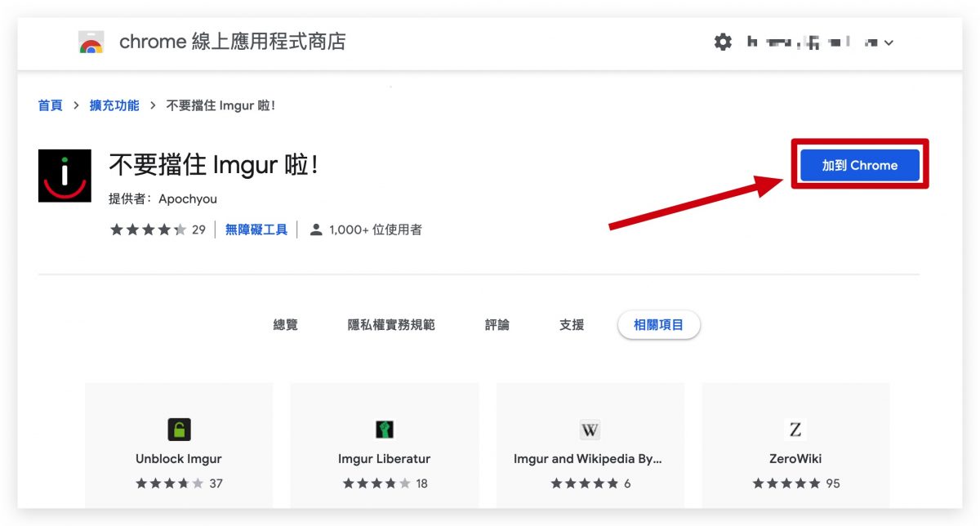Select the 相關項目 tab
The width and height of the screenshot is (980, 526).
[659, 325]
